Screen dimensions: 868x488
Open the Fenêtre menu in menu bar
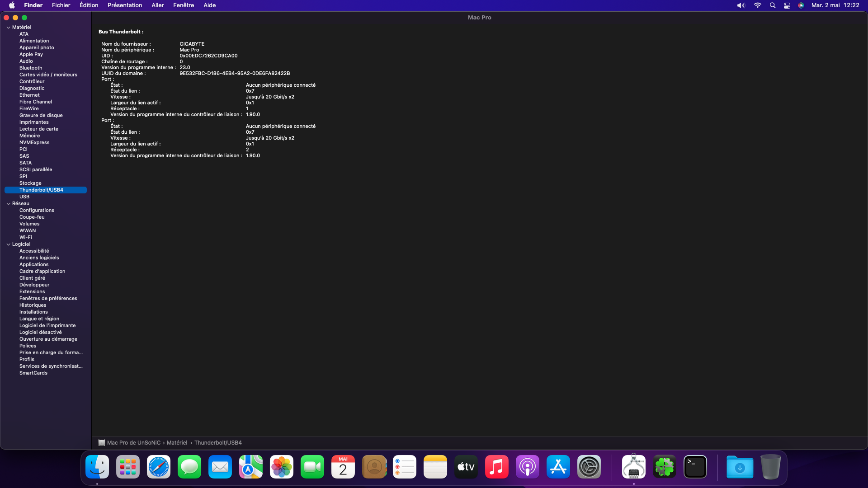pyautogui.click(x=183, y=5)
